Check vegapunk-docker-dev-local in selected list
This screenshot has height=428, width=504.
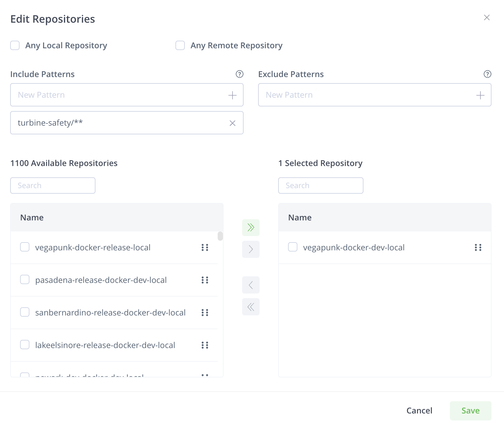[x=293, y=247]
